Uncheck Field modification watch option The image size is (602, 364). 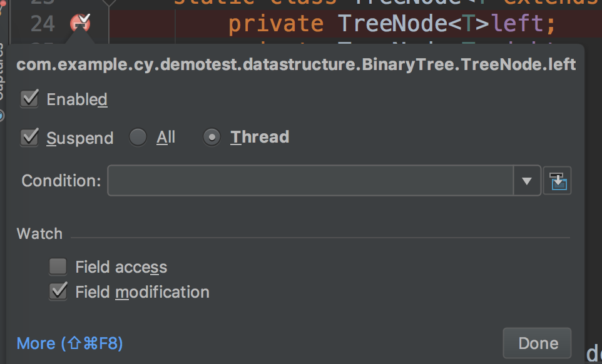58,291
